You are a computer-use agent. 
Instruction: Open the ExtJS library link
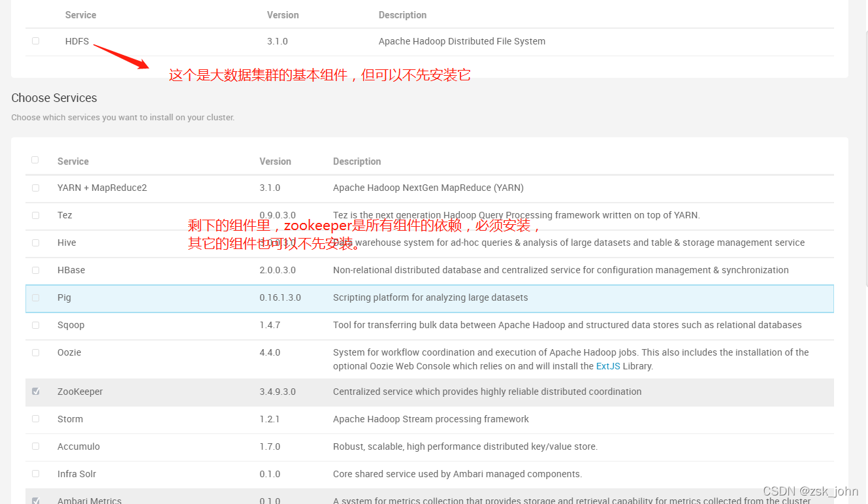pyautogui.click(x=608, y=366)
